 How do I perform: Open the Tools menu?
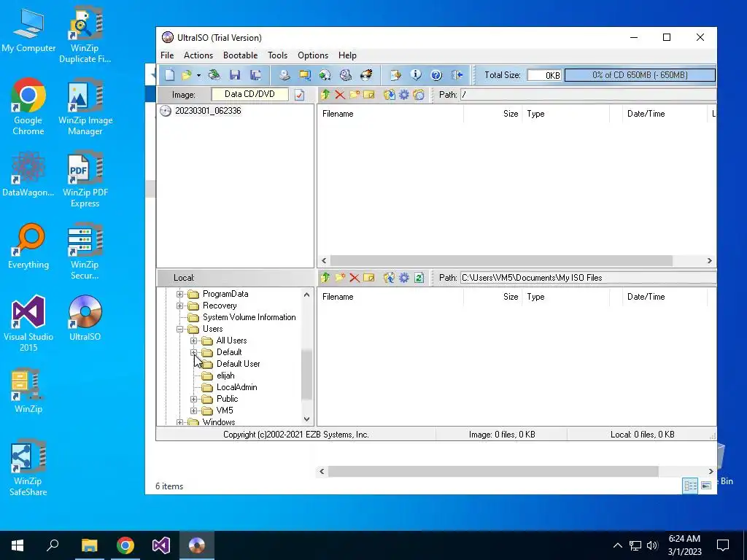coord(277,55)
